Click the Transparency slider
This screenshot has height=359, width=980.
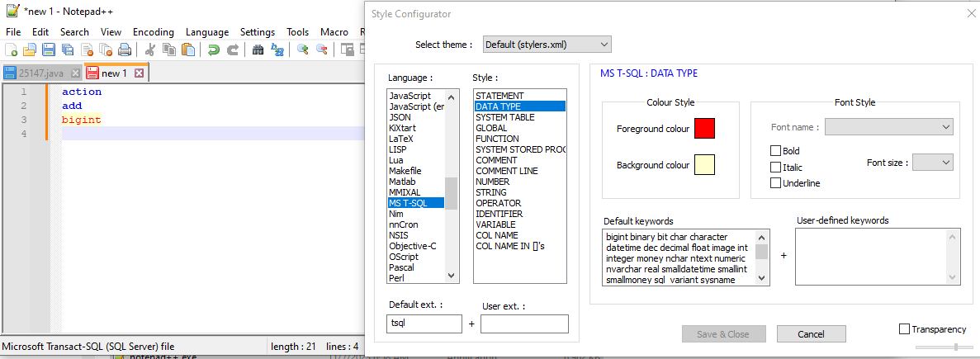click(944, 347)
